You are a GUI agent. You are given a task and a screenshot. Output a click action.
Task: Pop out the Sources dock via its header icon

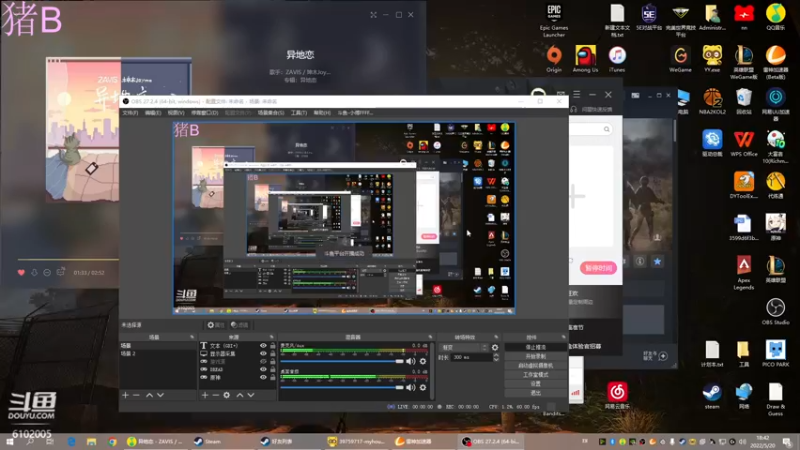pos(271,337)
